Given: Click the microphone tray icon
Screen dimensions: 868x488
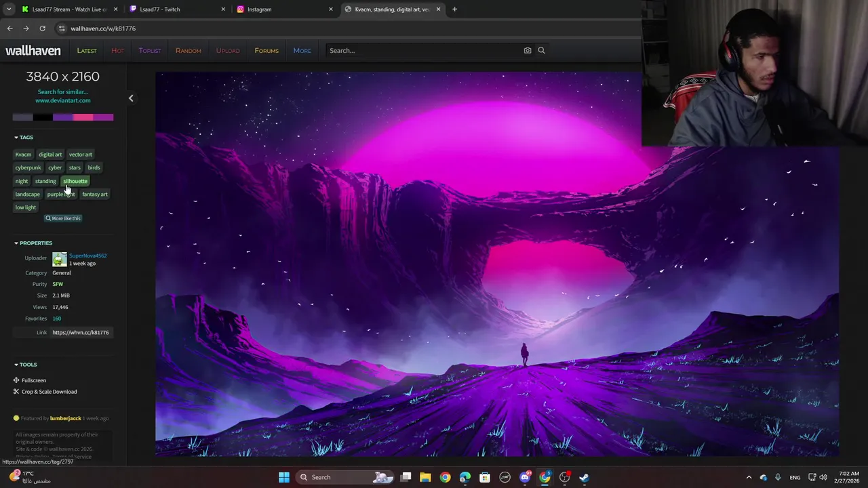Looking at the screenshot, I should (778, 477).
